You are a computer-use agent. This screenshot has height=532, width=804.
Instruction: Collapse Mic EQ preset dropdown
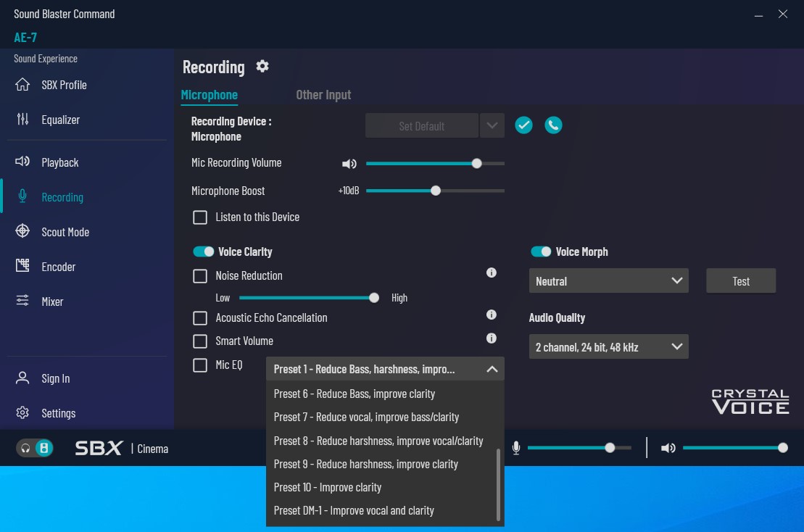point(492,369)
